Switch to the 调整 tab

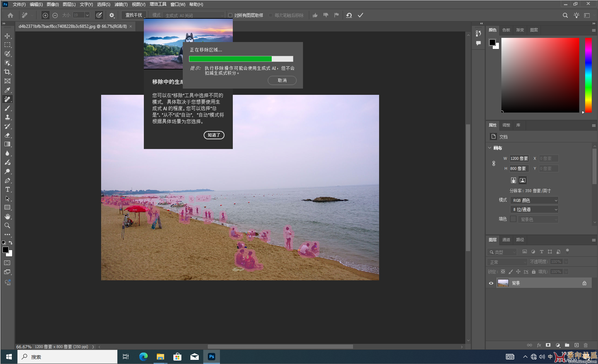tap(506, 125)
